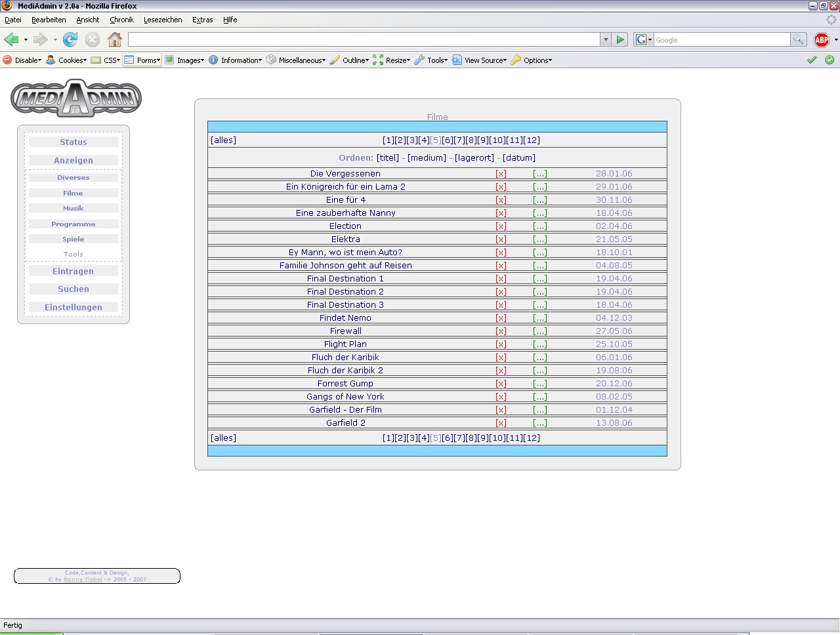840x635 pixels.
Task: Open the Lesezeichen menu
Action: coord(163,20)
